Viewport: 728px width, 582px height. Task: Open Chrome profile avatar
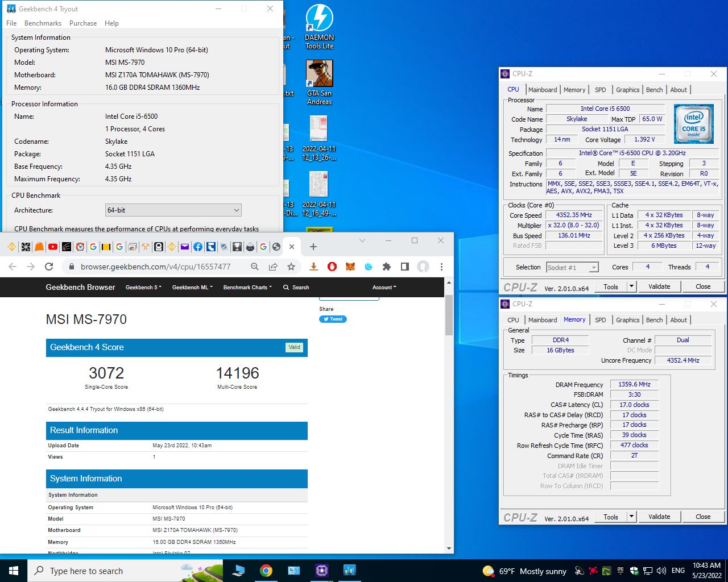click(x=423, y=267)
